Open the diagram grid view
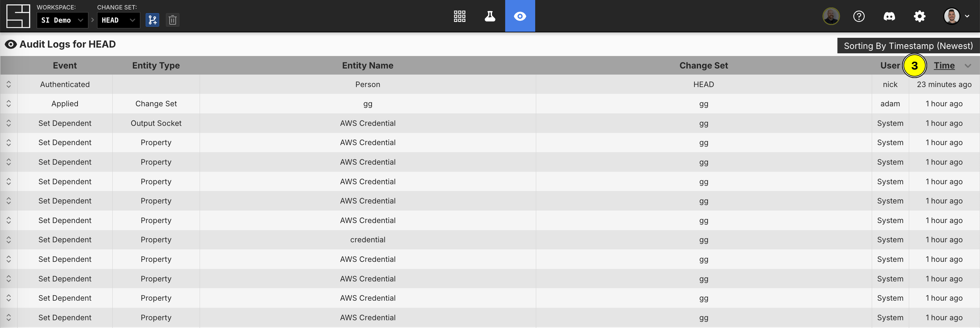 460,16
